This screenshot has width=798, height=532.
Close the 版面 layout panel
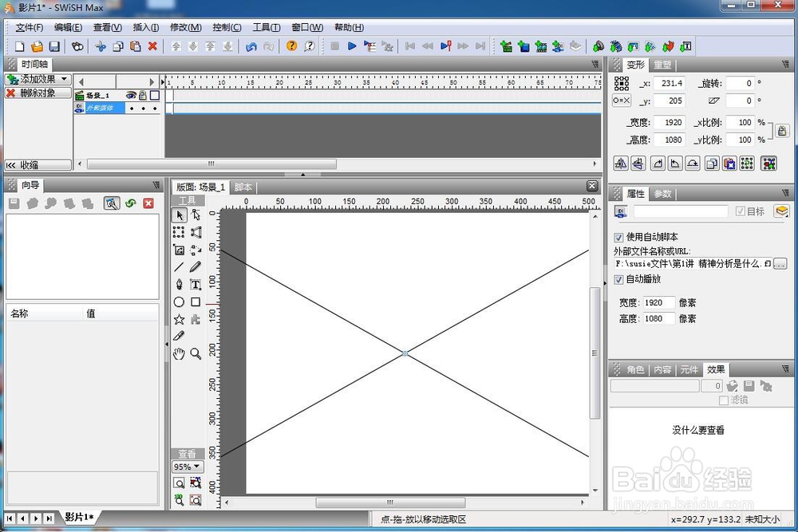click(x=592, y=186)
